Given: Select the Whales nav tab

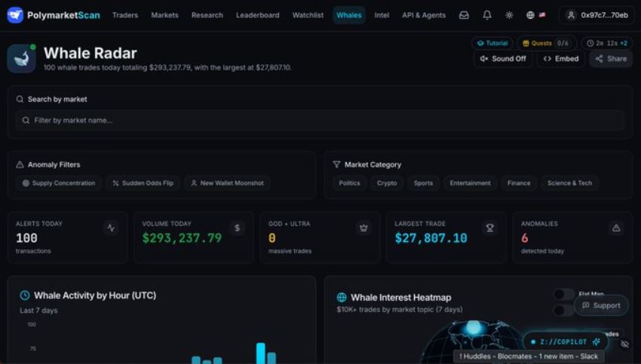Looking at the screenshot, I should point(348,15).
